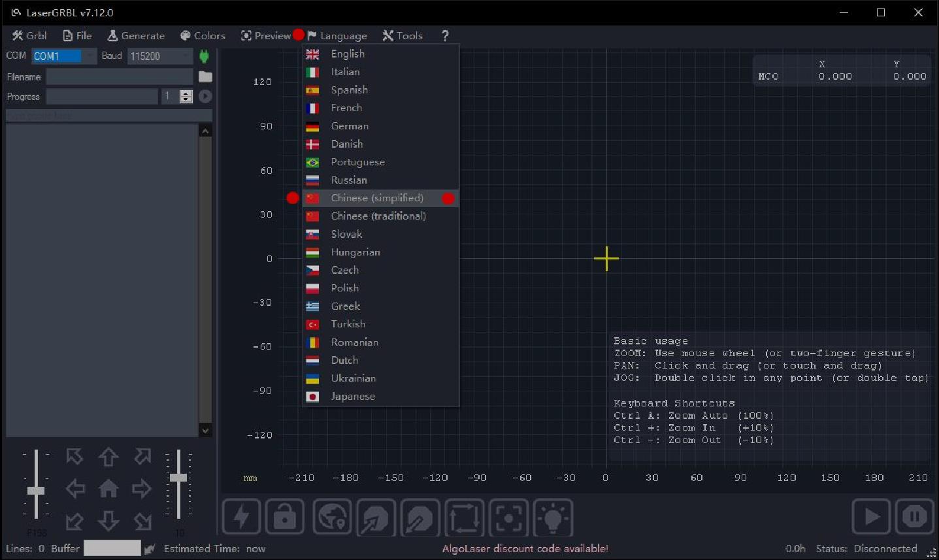Select Turkish language
The width and height of the screenshot is (939, 560).
(380, 324)
